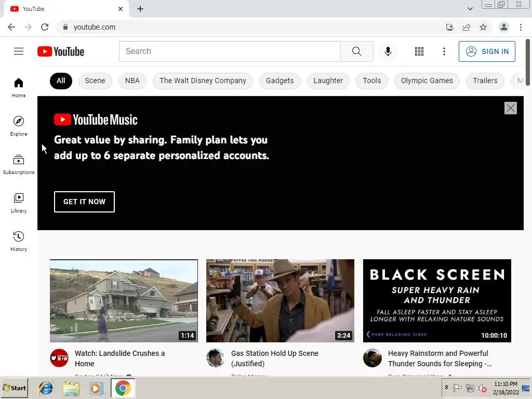Viewport: 532px width, 399px height.
Task: Go to Home in sidebar
Action: click(x=19, y=87)
